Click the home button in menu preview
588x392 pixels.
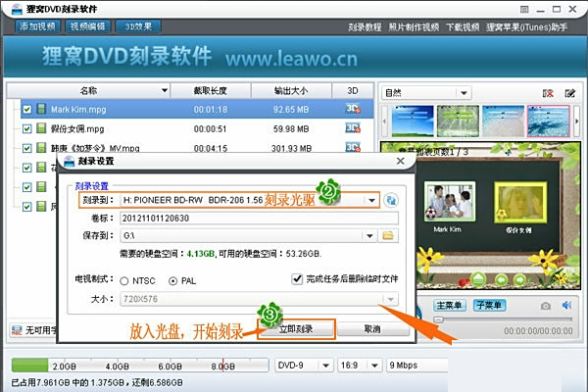click(x=478, y=279)
